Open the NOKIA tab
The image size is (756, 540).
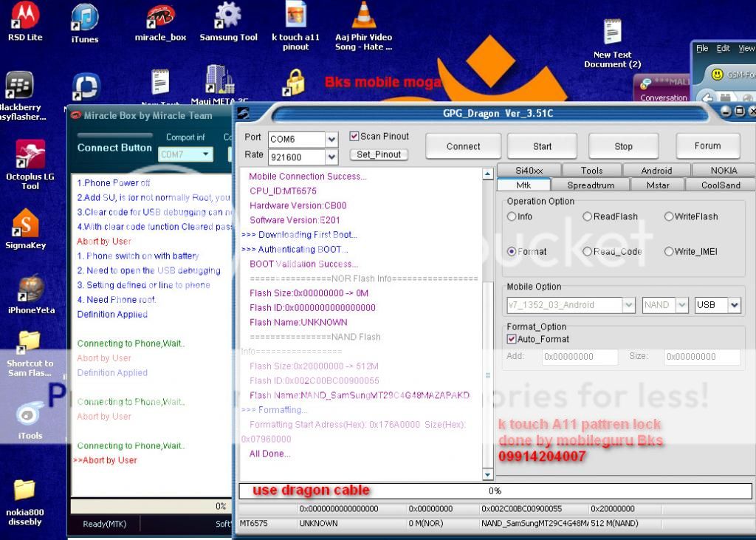724,171
